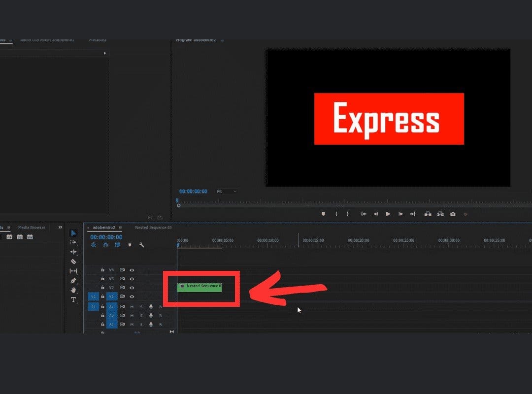532x394 pixels.
Task: Select the Pen tool
Action: click(x=74, y=280)
